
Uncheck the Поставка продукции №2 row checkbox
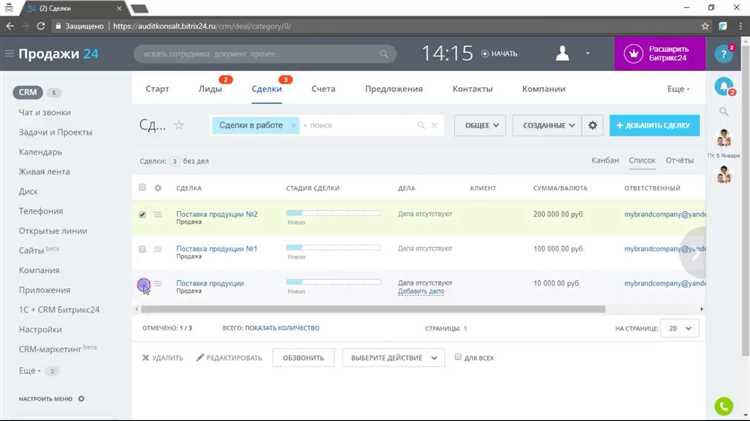(x=142, y=215)
